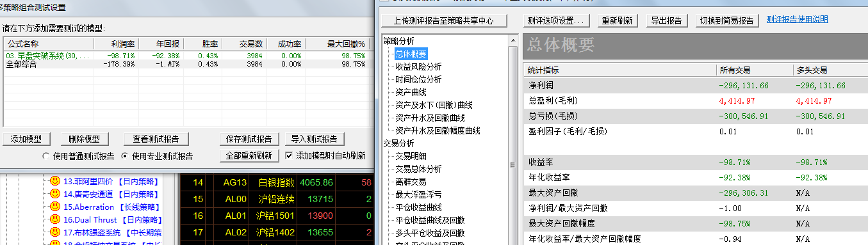Select 最大浮盈浮亏 tree item
This screenshot has width=868, height=245.
coord(418,194)
